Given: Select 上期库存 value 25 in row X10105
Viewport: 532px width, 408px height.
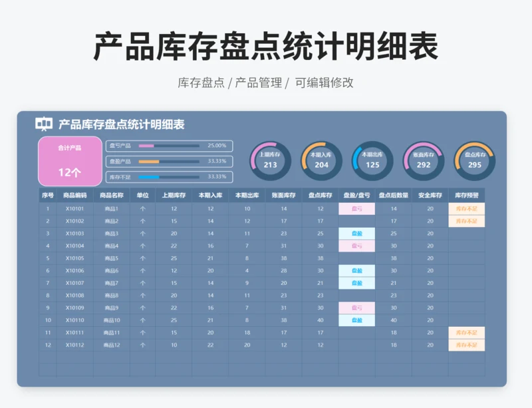Looking at the screenshot, I should (174, 258).
